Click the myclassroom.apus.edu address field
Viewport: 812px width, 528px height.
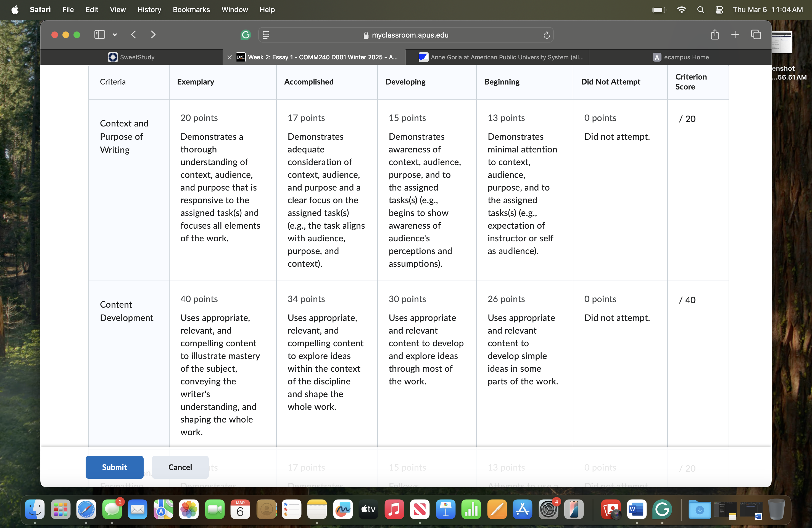pyautogui.click(x=406, y=35)
